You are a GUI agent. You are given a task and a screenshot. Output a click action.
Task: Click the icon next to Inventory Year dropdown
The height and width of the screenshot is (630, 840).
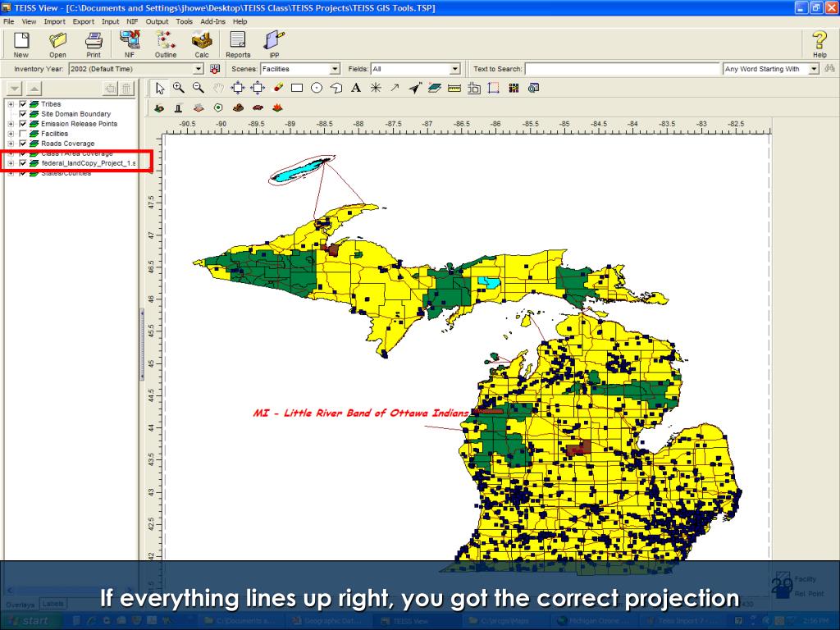(215, 69)
